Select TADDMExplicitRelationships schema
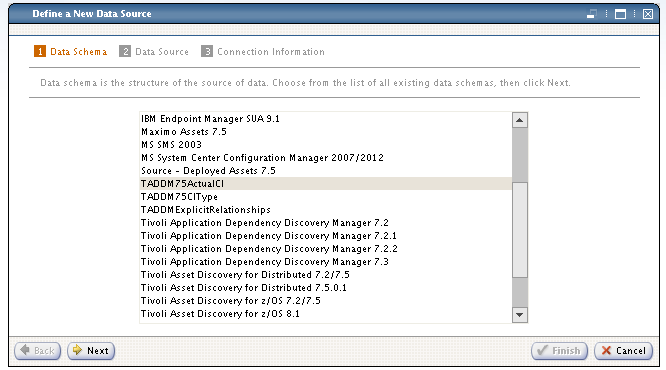The width and height of the screenshot is (666, 370). click(325, 210)
